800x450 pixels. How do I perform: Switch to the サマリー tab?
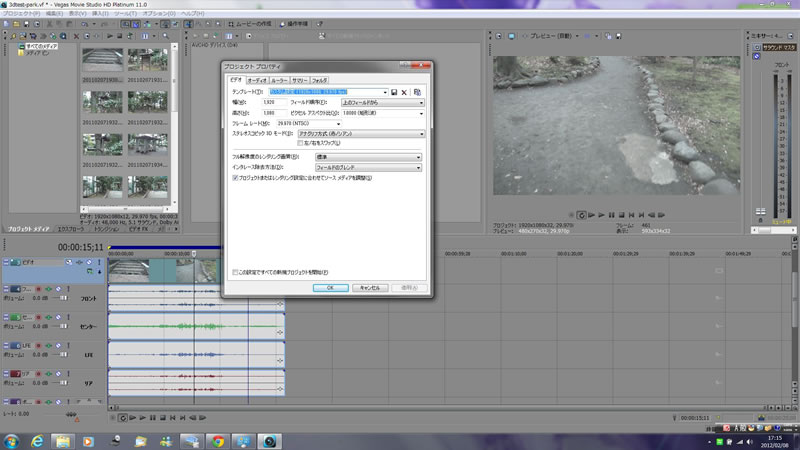pos(299,79)
